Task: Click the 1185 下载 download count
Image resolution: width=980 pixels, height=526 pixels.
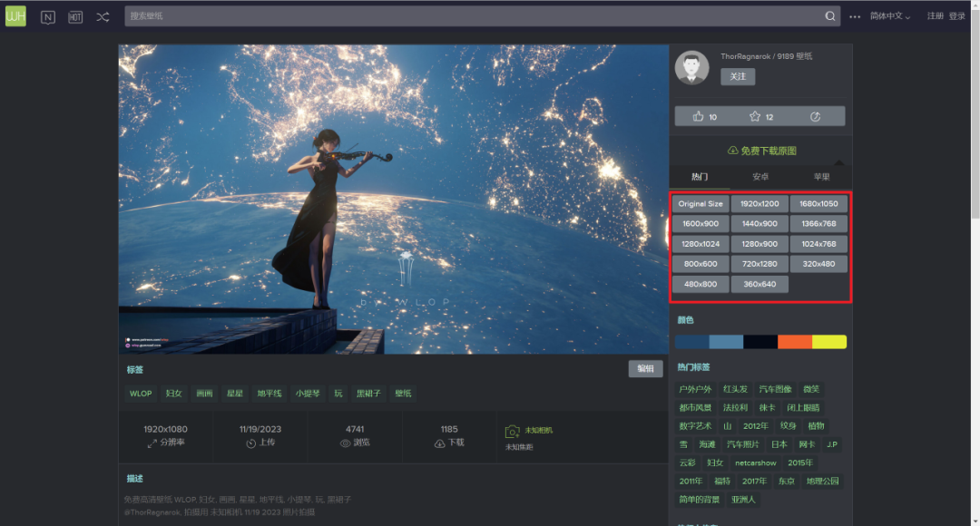Action: pos(449,435)
